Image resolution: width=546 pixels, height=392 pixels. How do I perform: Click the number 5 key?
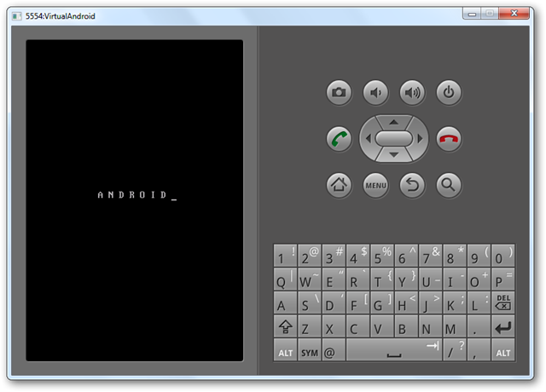tap(382, 255)
